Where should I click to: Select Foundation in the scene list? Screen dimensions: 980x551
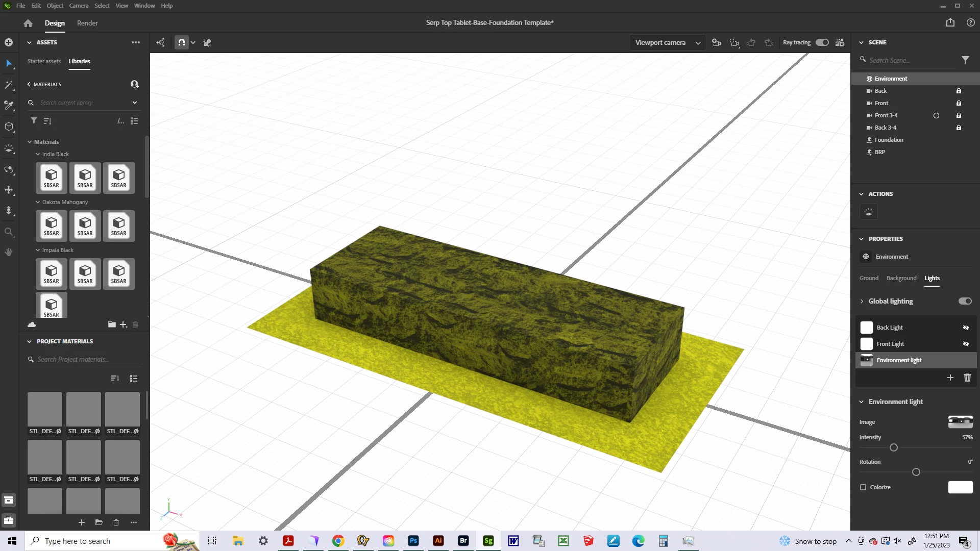(x=889, y=140)
